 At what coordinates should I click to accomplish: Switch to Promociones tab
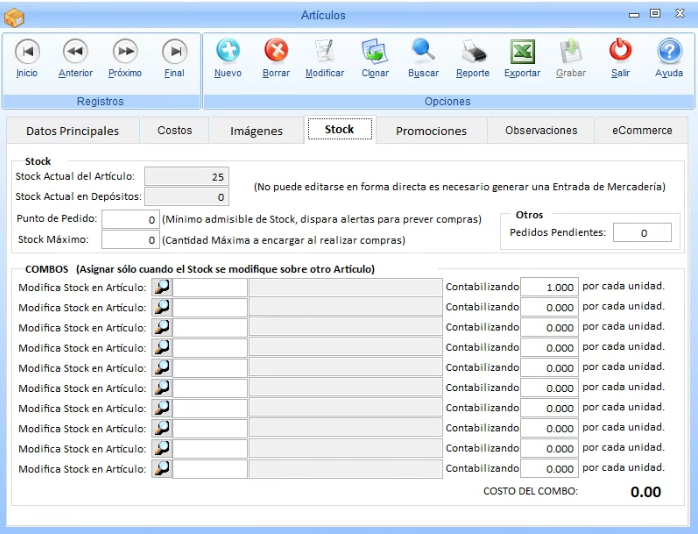pos(431,131)
